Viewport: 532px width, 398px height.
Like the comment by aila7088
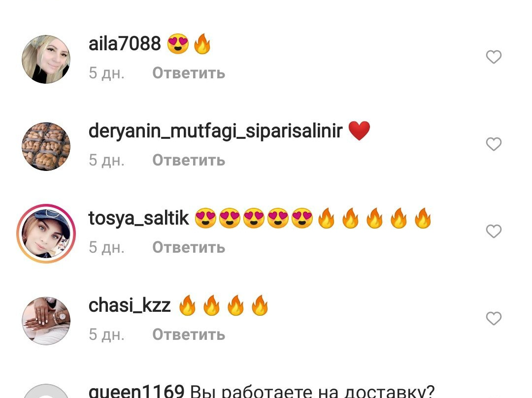[x=494, y=57]
